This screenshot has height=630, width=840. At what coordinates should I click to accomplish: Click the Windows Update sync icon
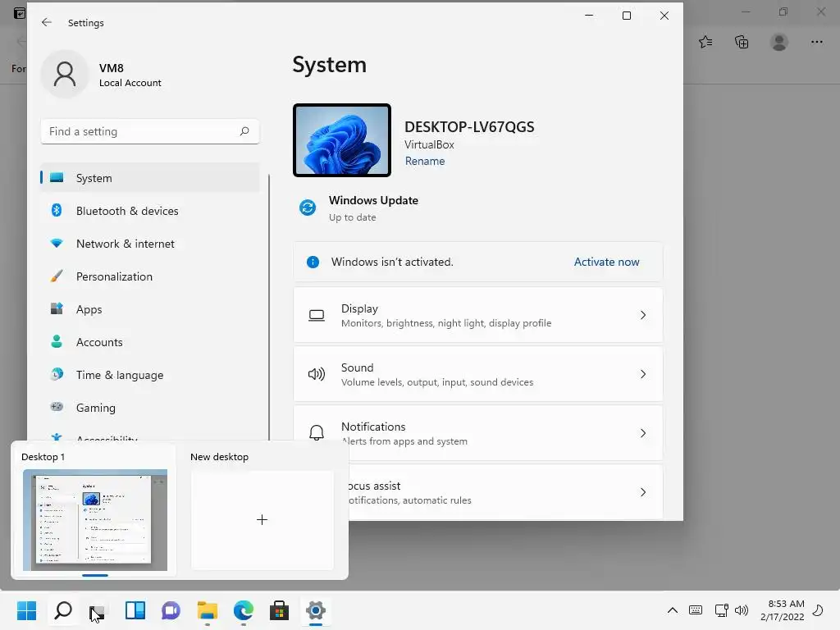(x=308, y=208)
